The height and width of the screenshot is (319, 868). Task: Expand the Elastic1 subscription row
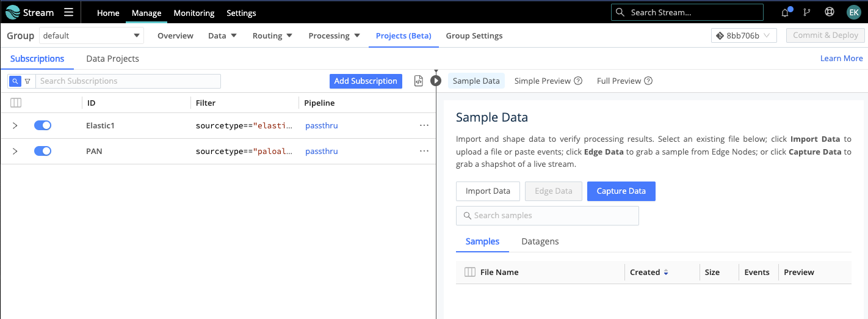coord(15,125)
